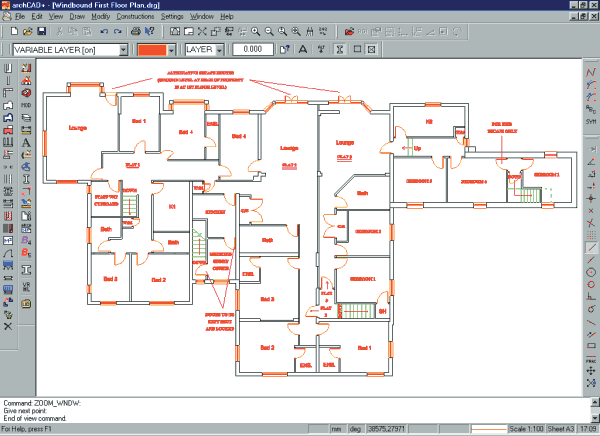Click the orange color swatch
The width and height of the screenshot is (600, 436).
[x=152, y=48]
